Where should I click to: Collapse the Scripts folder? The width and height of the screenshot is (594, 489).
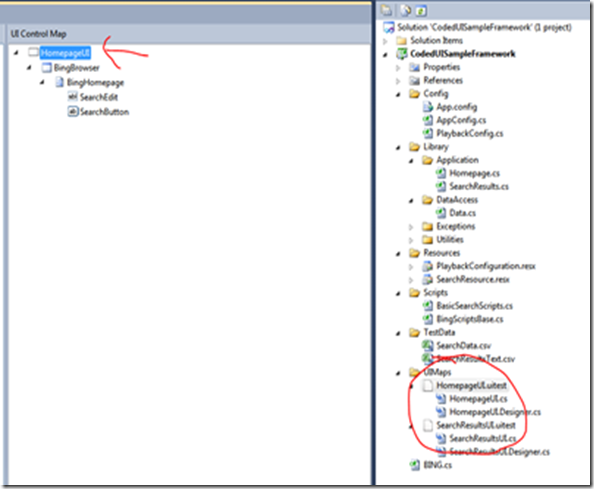(x=398, y=293)
